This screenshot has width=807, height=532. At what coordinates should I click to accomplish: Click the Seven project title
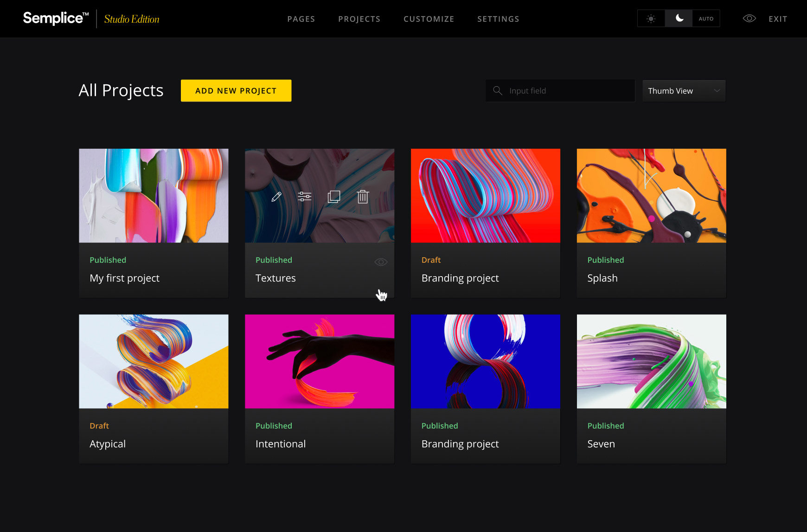(601, 444)
